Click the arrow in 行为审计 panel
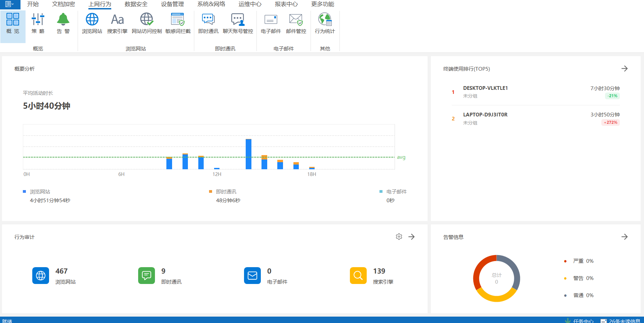This screenshot has width=644, height=323. pyautogui.click(x=411, y=237)
